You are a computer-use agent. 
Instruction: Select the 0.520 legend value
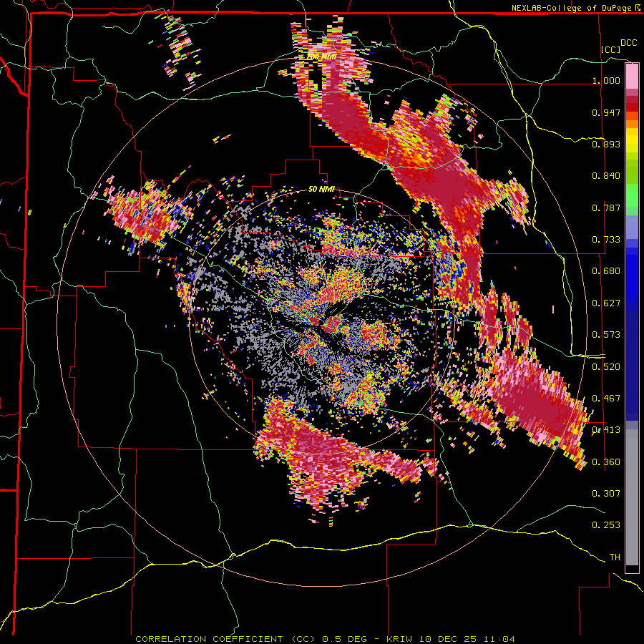tap(606, 367)
